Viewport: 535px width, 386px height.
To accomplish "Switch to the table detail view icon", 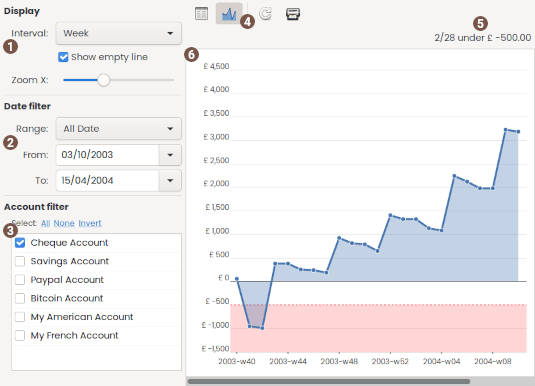I will click(x=201, y=14).
